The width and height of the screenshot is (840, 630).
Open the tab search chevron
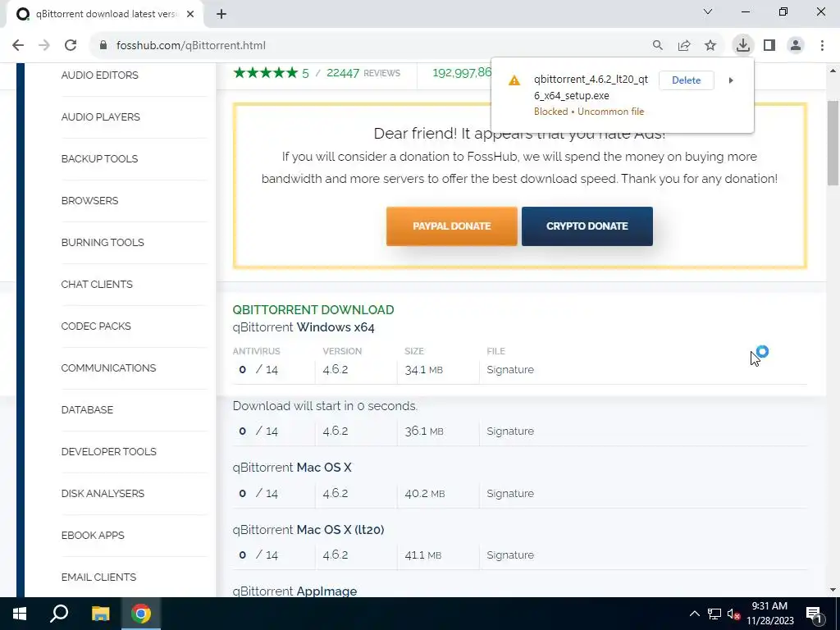coord(708,11)
